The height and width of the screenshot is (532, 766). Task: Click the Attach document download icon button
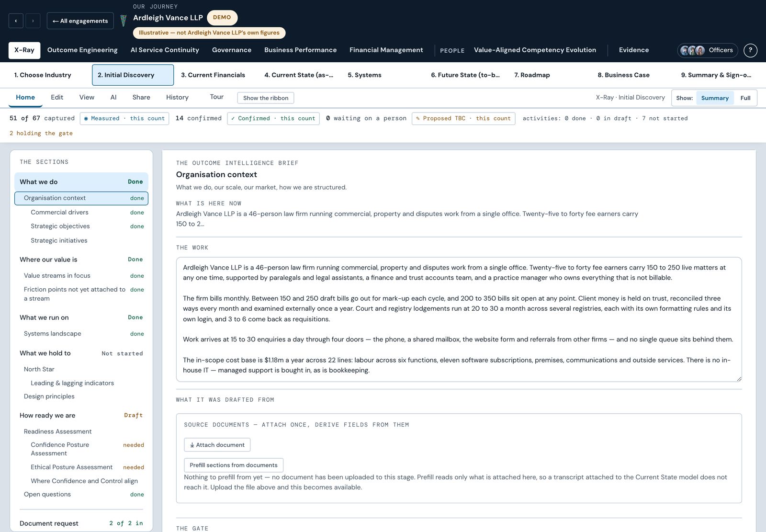(217, 445)
